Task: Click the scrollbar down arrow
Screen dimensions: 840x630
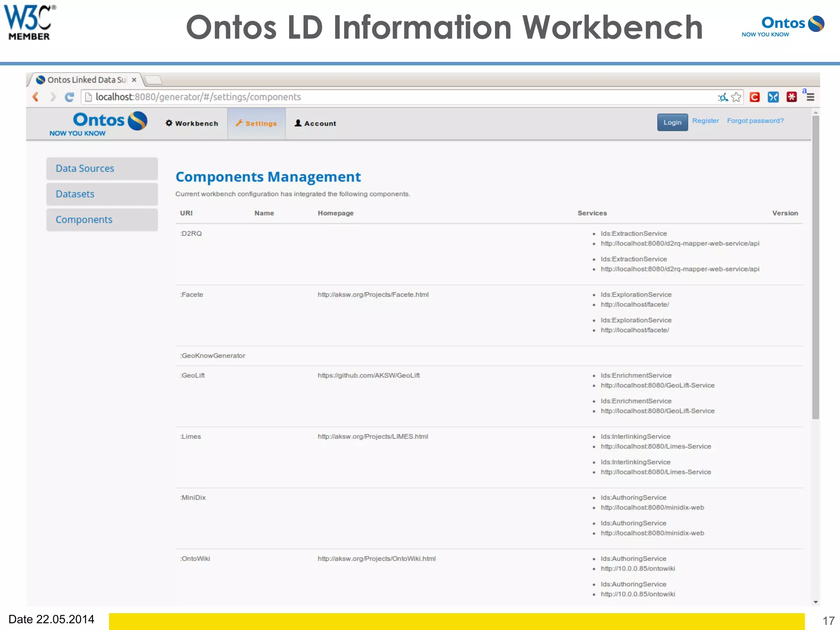Action: pyautogui.click(x=815, y=602)
